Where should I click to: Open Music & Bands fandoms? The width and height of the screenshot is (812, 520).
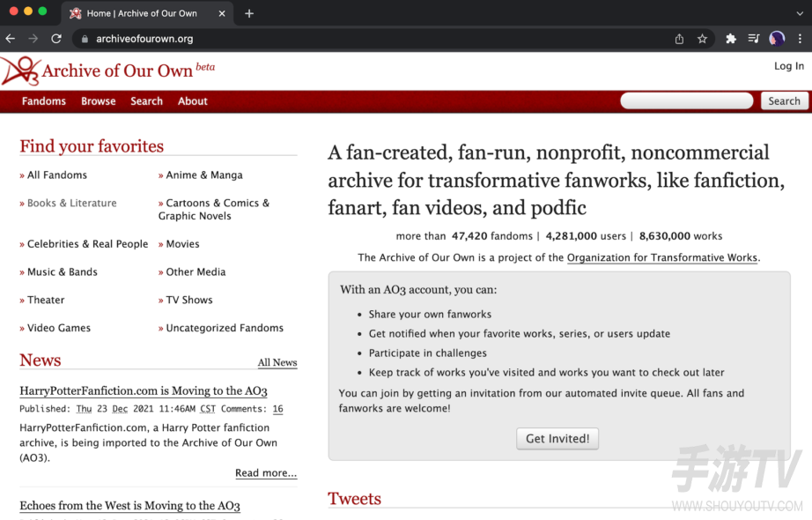[x=63, y=271]
